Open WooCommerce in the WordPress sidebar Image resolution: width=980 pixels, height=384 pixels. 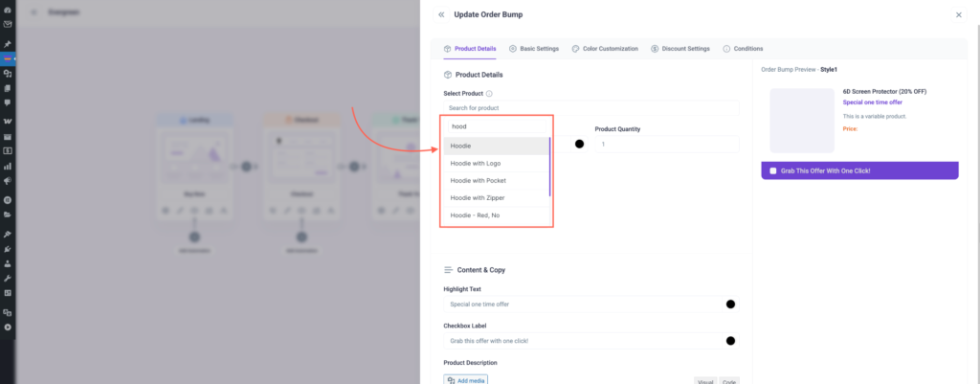(8, 121)
